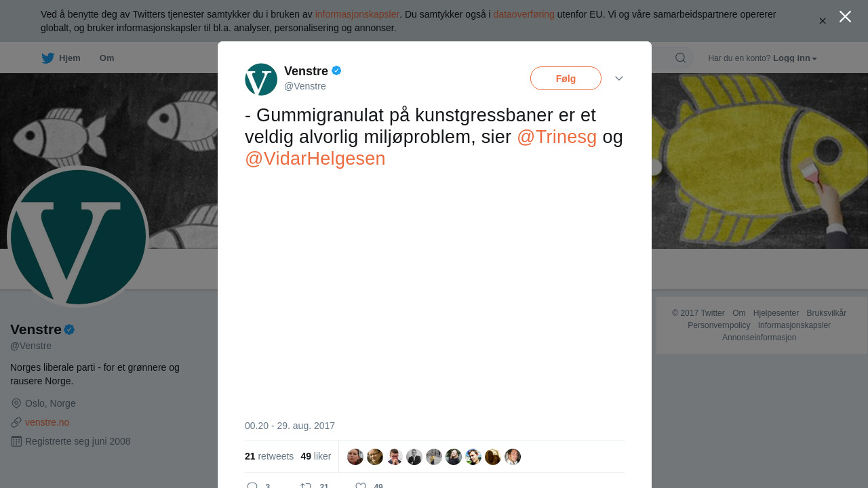Open the Om menu item
The height and width of the screenshot is (488, 868).
106,58
